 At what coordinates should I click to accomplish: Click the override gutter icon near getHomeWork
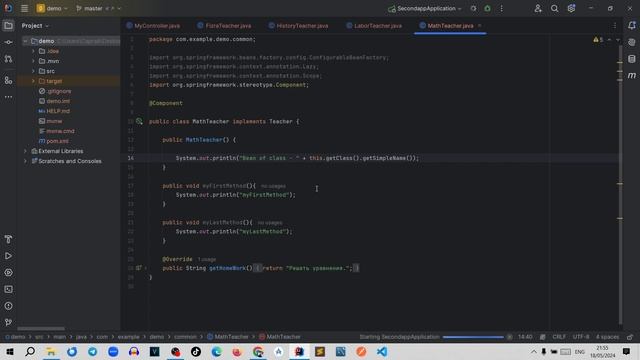(139, 268)
